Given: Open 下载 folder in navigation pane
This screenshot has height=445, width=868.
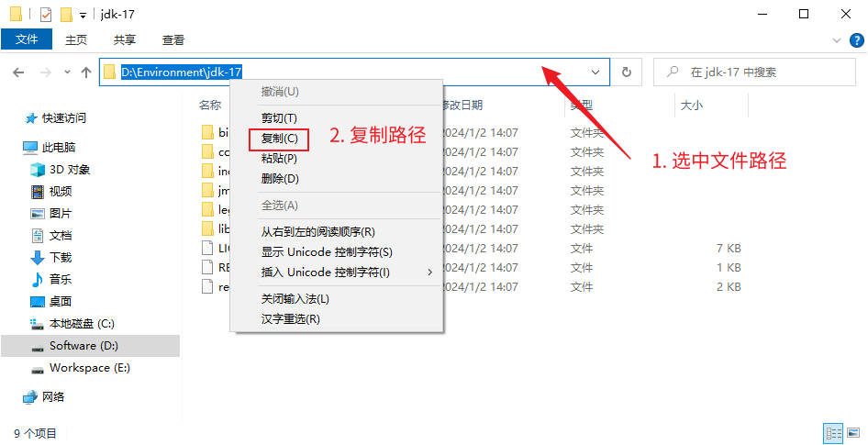Looking at the screenshot, I should [x=61, y=258].
